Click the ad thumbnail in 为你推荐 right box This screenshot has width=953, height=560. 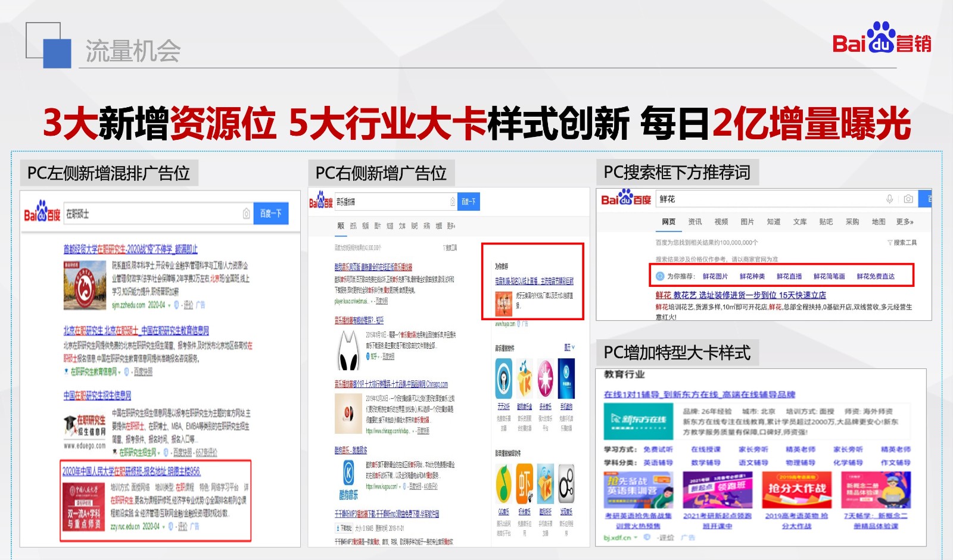(503, 304)
